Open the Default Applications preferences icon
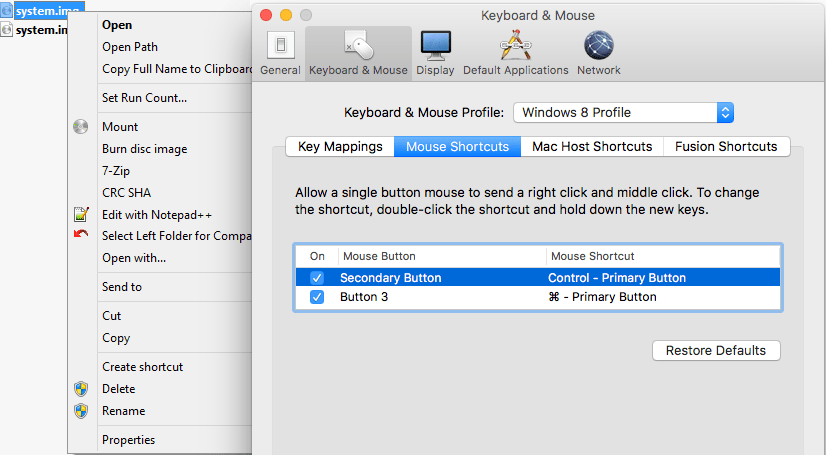Viewport: 826px width, 455px height. click(515, 46)
